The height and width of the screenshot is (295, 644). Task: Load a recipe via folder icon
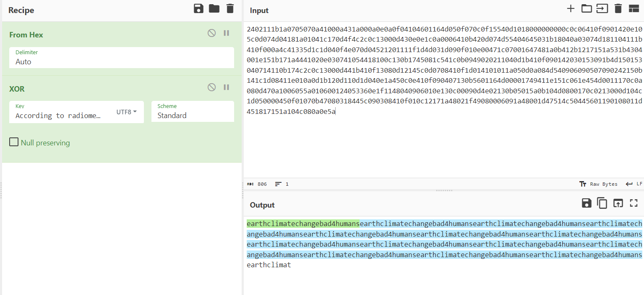coord(214,9)
